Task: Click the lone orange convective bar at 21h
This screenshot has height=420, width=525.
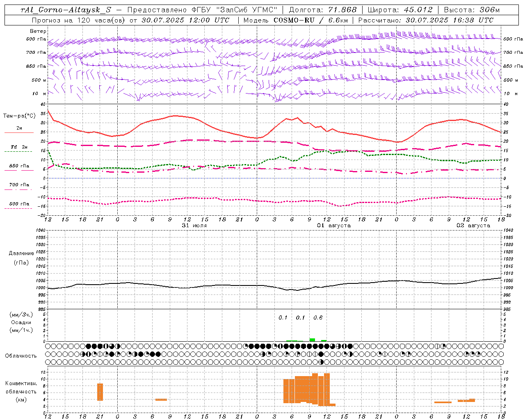Action: (100, 392)
